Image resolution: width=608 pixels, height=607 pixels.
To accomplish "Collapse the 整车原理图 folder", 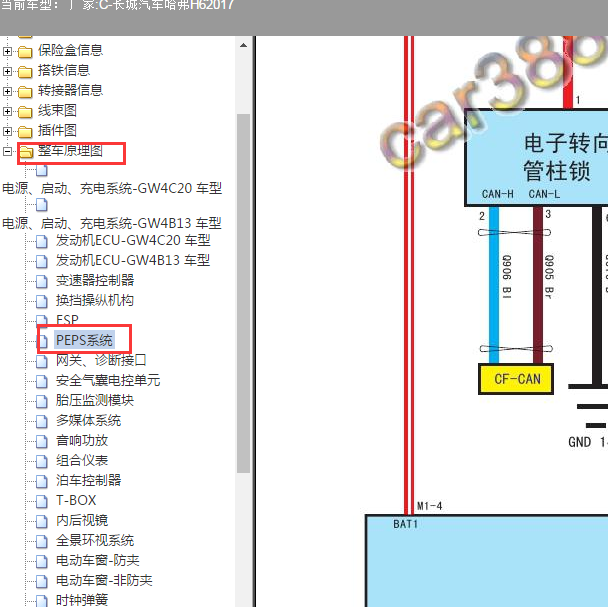I will 7,151.
